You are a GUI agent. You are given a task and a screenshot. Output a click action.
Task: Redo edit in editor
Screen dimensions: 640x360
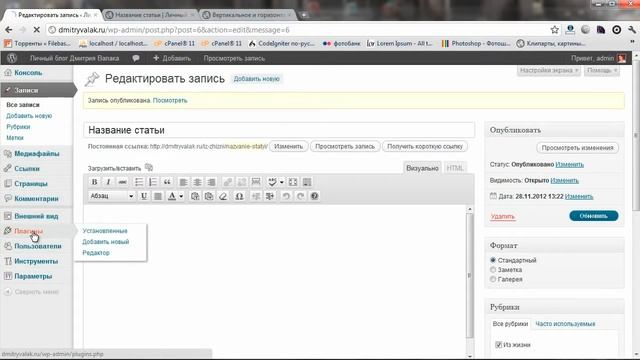pyautogui.click(x=300, y=196)
